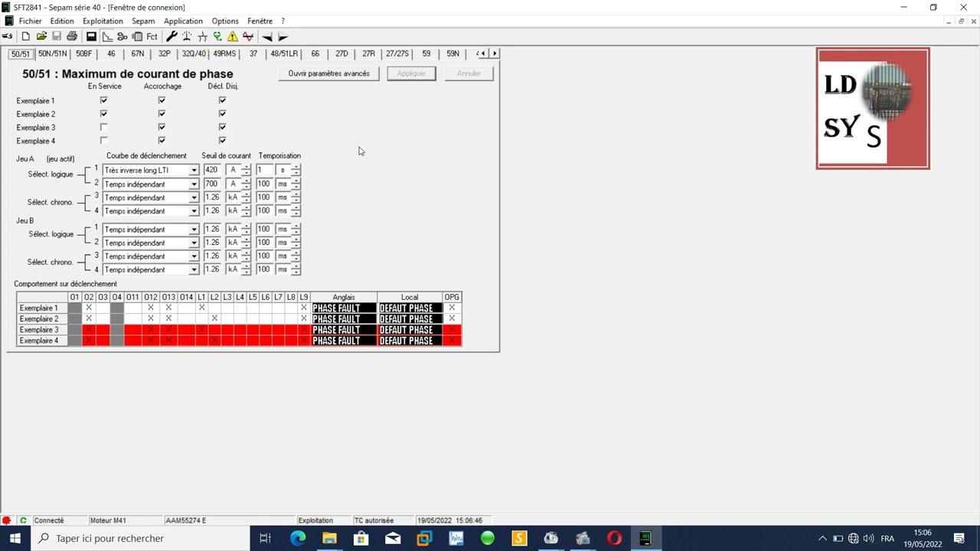Select the protection curve toolbar icon

pos(107,37)
